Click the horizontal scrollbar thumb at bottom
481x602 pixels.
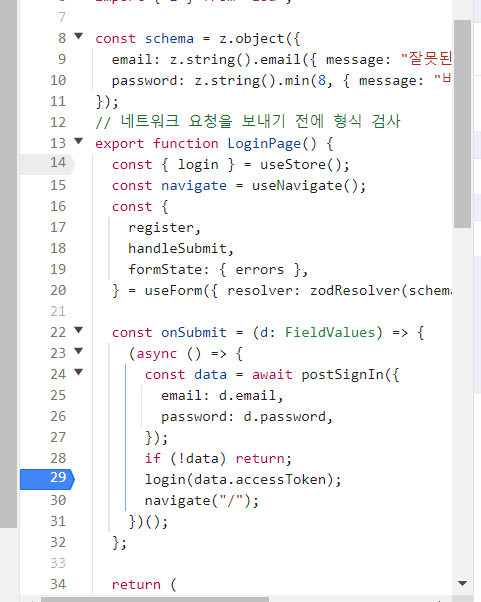pyautogui.click(x=155, y=599)
